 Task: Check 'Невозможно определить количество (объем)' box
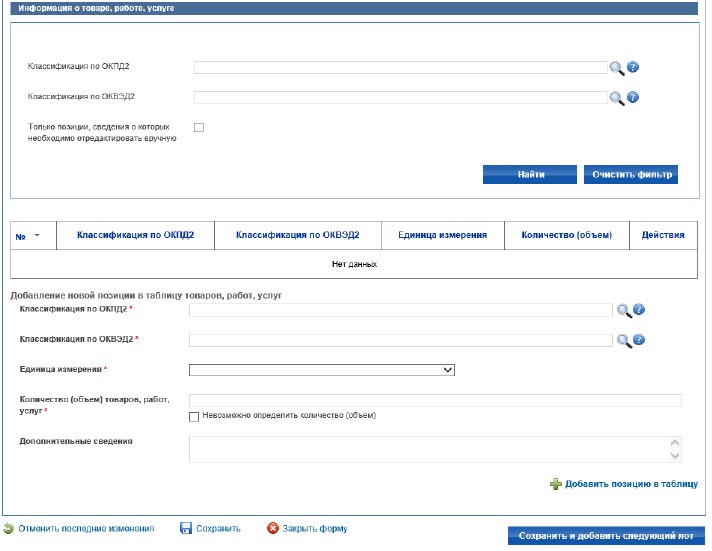click(194, 416)
